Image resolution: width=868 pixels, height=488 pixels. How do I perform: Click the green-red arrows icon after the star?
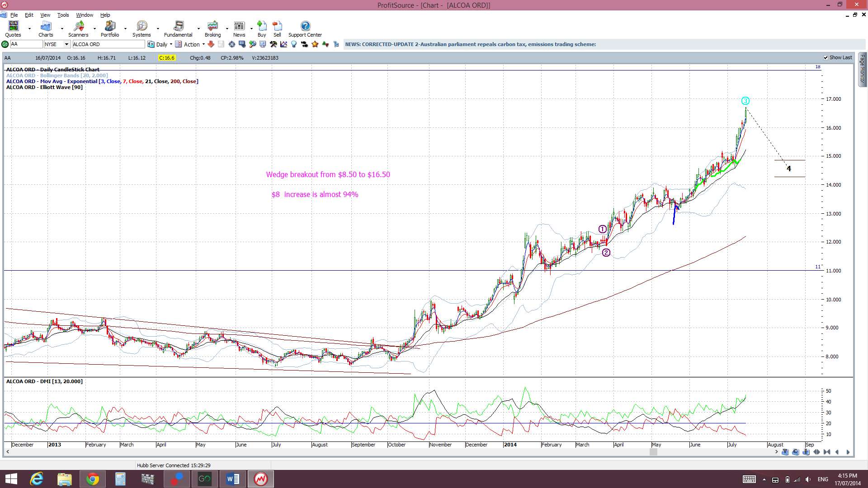tap(325, 44)
